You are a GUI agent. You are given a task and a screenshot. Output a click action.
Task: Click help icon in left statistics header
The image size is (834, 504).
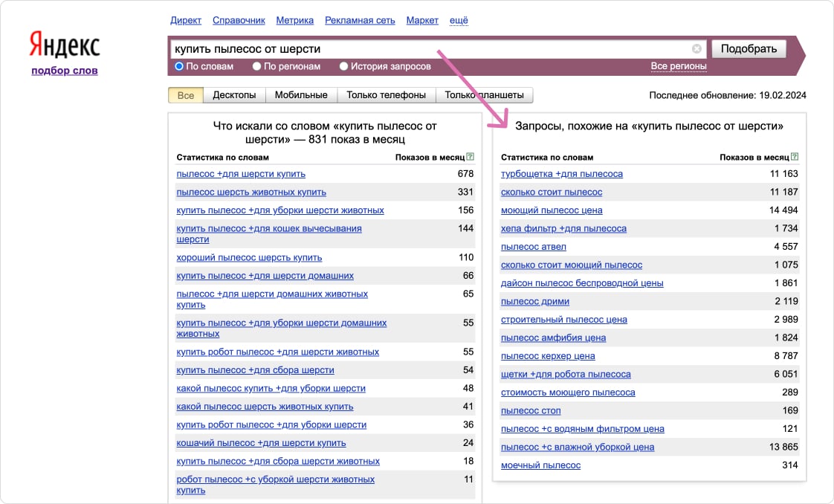(x=470, y=157)
